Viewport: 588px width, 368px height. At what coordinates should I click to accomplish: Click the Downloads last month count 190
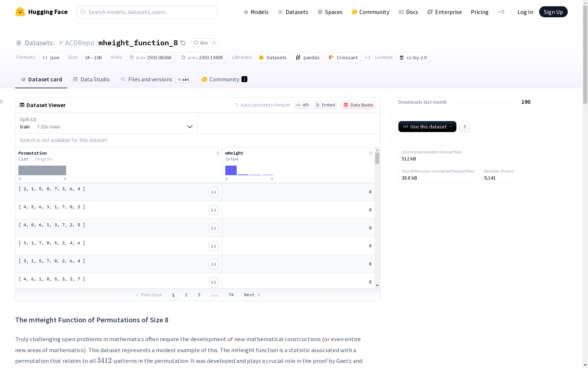(526, 102)
